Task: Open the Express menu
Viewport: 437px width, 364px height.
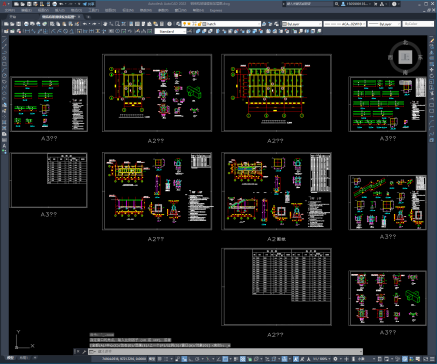Action: click(x=216, y=10)
